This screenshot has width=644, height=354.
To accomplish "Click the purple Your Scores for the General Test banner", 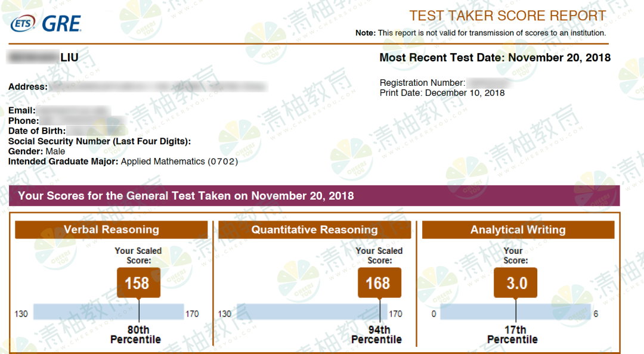I will point(314,195).
